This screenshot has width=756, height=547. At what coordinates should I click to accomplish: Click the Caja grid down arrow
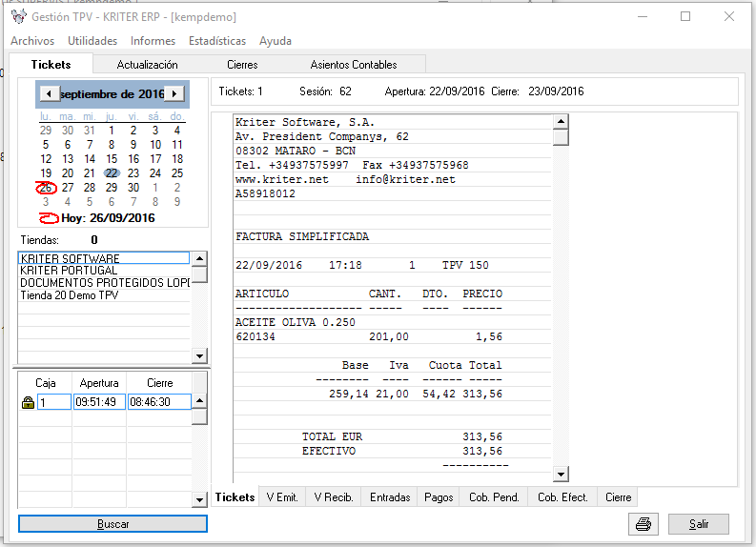199,499
